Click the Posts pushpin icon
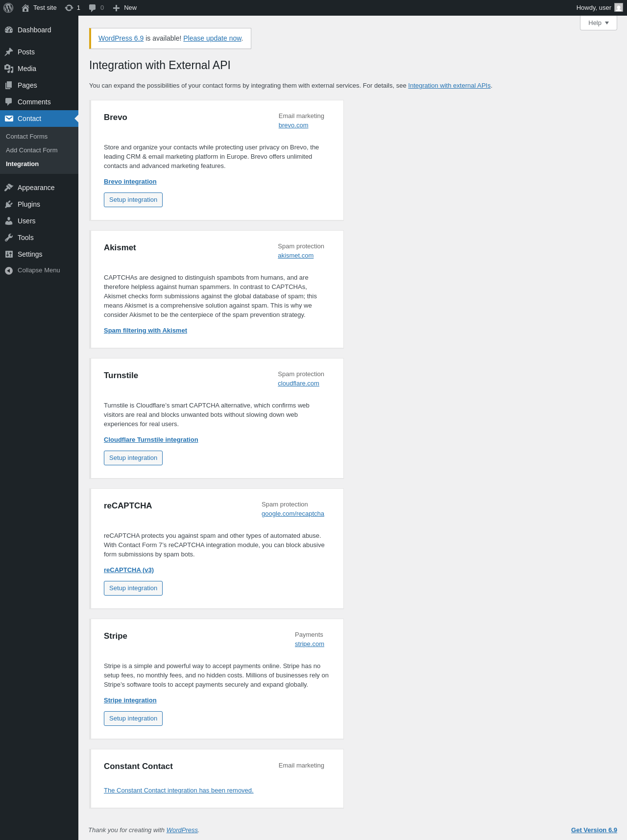 (x=9, y=52)
